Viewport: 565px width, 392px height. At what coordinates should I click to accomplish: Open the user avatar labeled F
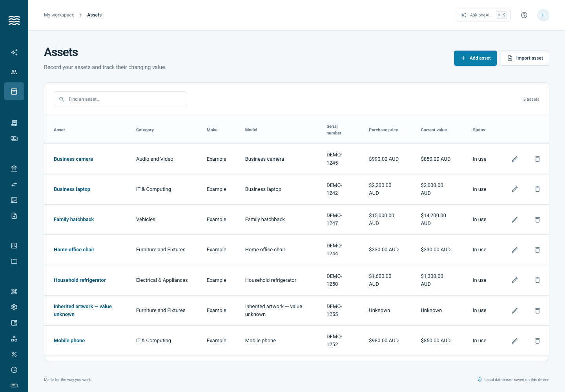[543, 15]
